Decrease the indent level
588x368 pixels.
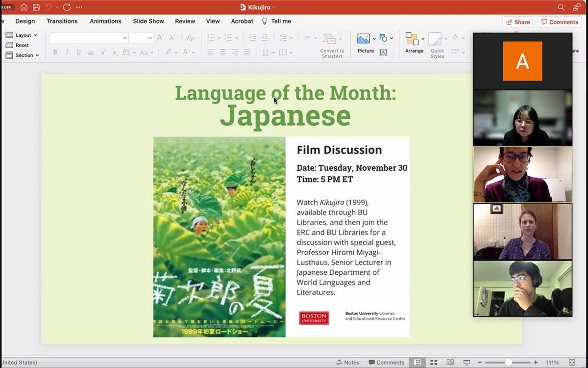point(253,38)
